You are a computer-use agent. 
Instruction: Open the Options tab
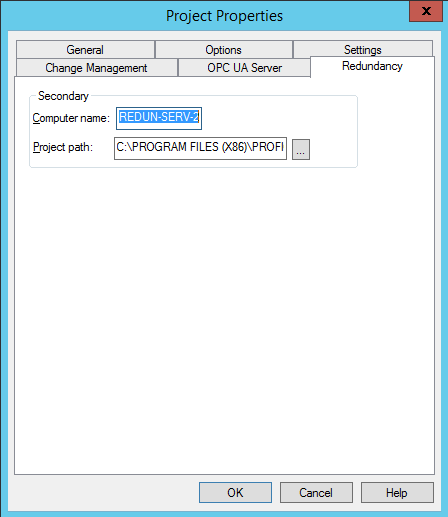223,50
